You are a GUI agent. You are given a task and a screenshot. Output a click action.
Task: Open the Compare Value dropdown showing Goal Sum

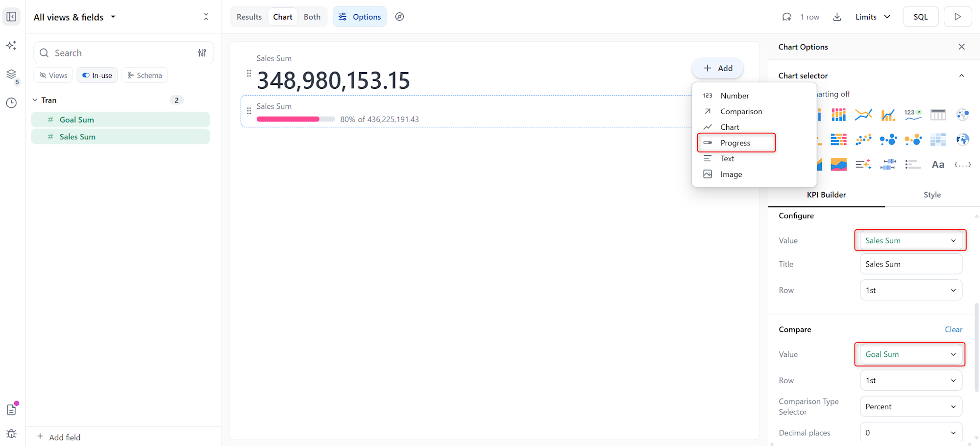911,354
